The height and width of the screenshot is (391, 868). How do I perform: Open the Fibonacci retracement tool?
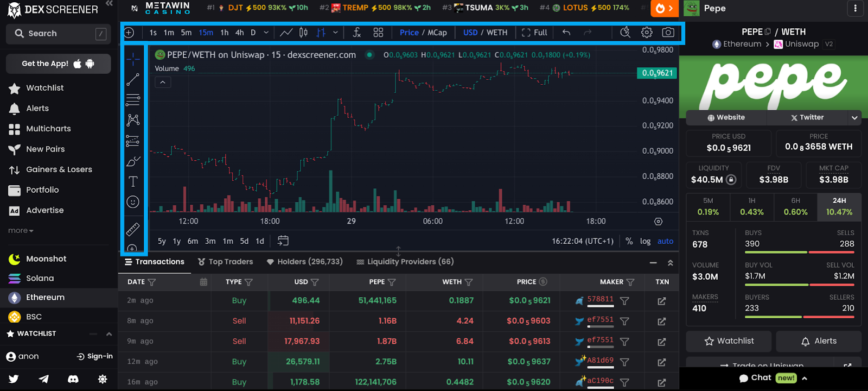click(133, 100)
